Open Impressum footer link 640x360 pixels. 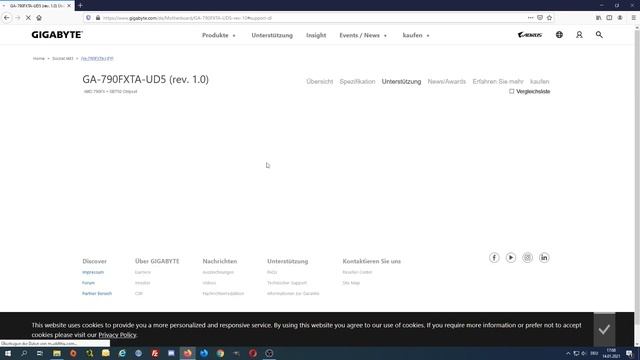(x=93, y=272)
